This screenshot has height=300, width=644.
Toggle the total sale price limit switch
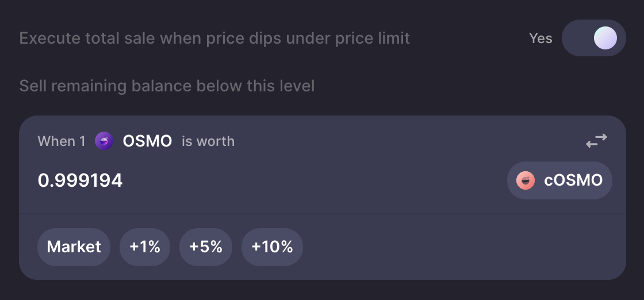pyautogui.click(x=593, y=38)
